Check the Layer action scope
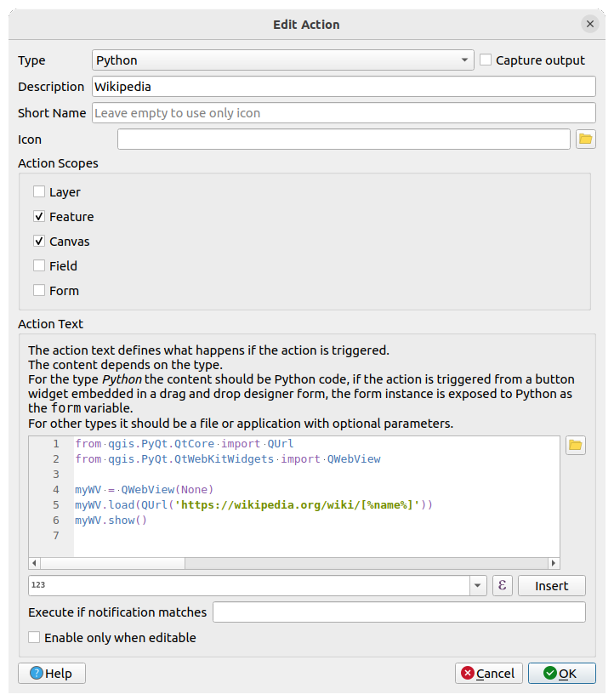Image resolution: width=614 pixels, height=700 pixels. pyautogui.click(x=38, y=191)
